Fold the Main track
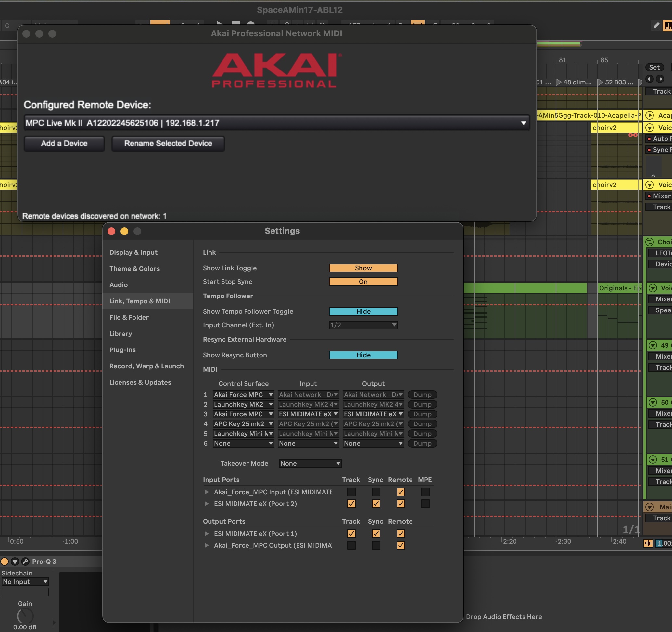Image resolution: width=672 pixels, height=632 pixels. pos(649,507)
